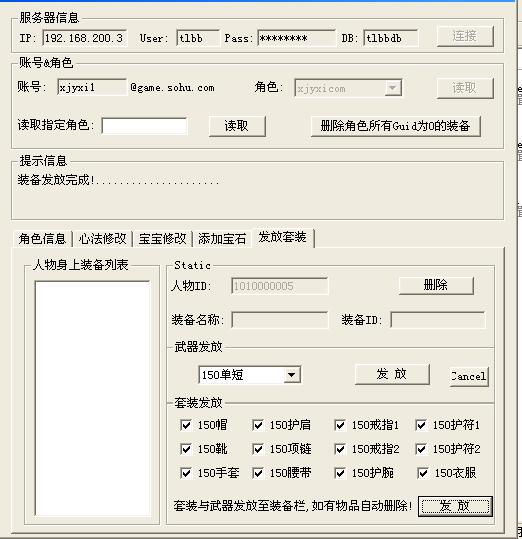Viewport: 522px width, 539px height.
Task: Click 发放 button in weapon section
Action: (392, 374)
